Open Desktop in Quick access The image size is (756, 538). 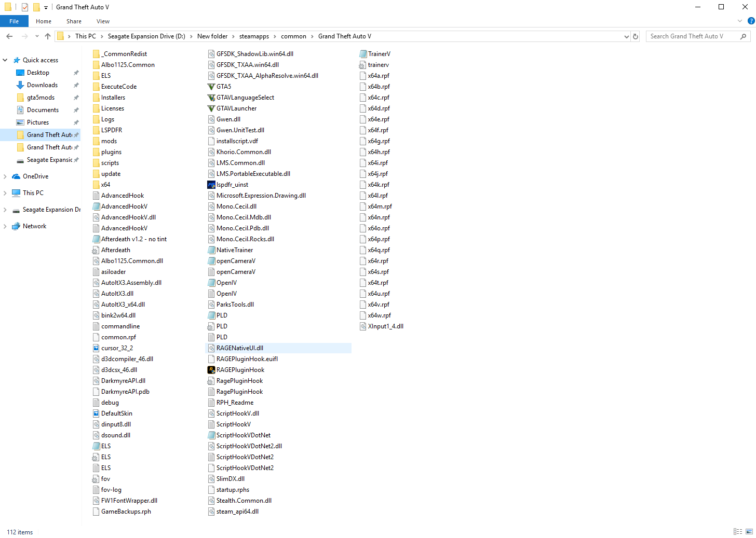[38, 73]
